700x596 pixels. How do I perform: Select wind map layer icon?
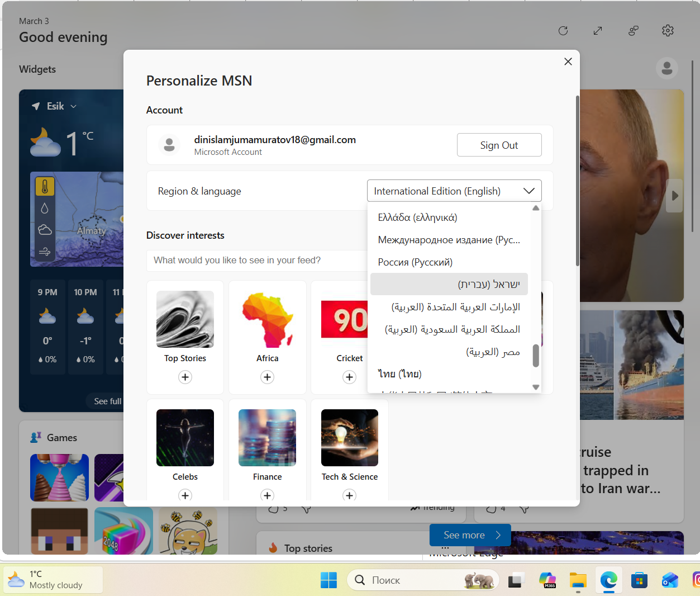[45, 252]
